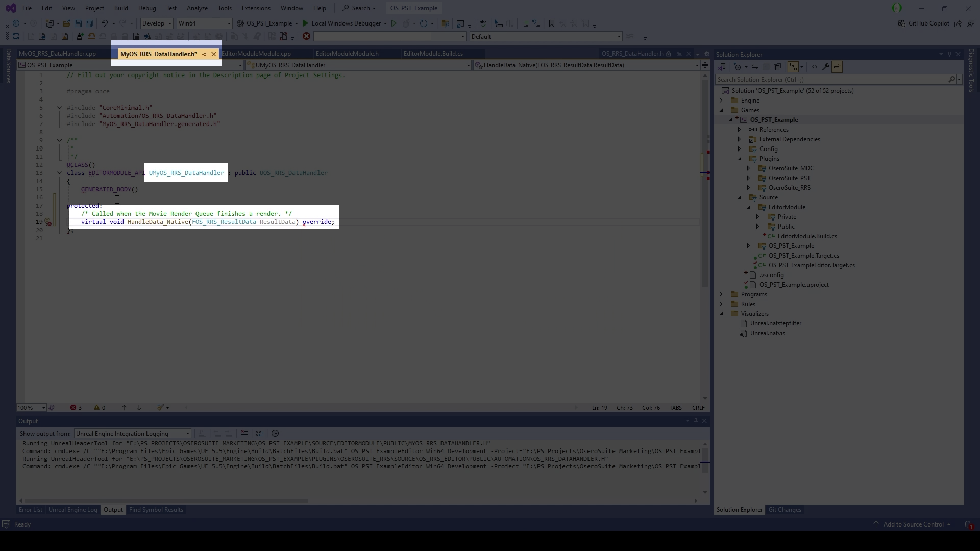
Task: Open the HandleData_Native member dropdown
Action: tap(586, 65)
